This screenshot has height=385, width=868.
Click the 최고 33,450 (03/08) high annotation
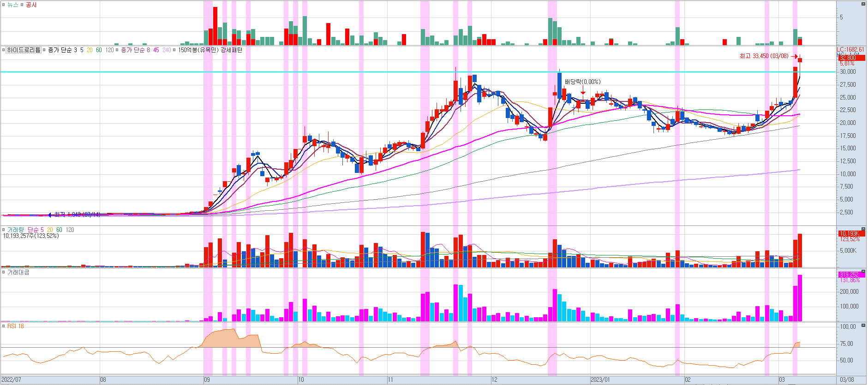tap(764, 56)
